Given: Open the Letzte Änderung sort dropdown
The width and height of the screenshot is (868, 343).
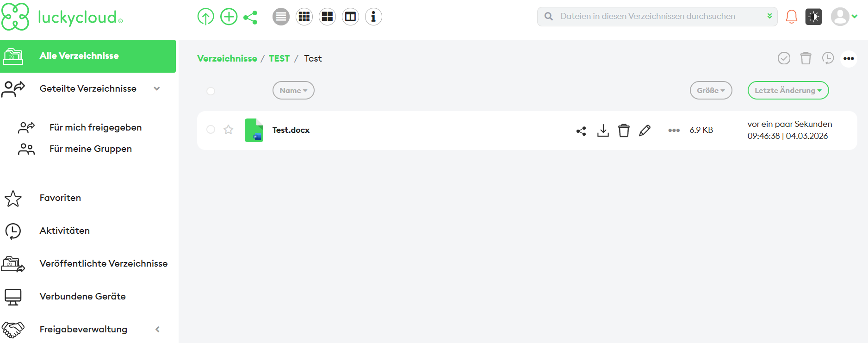Looking at the screenshot, I should coord(788,91).
